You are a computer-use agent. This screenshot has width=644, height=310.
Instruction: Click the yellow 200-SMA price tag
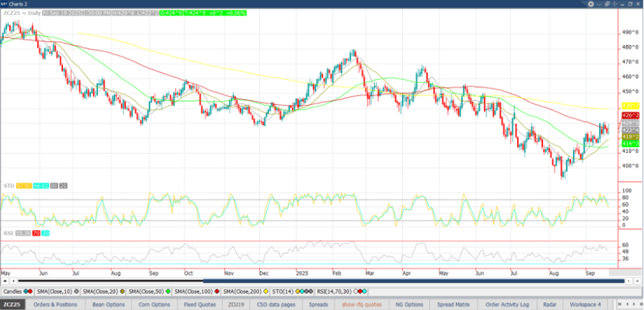(631, 106)
